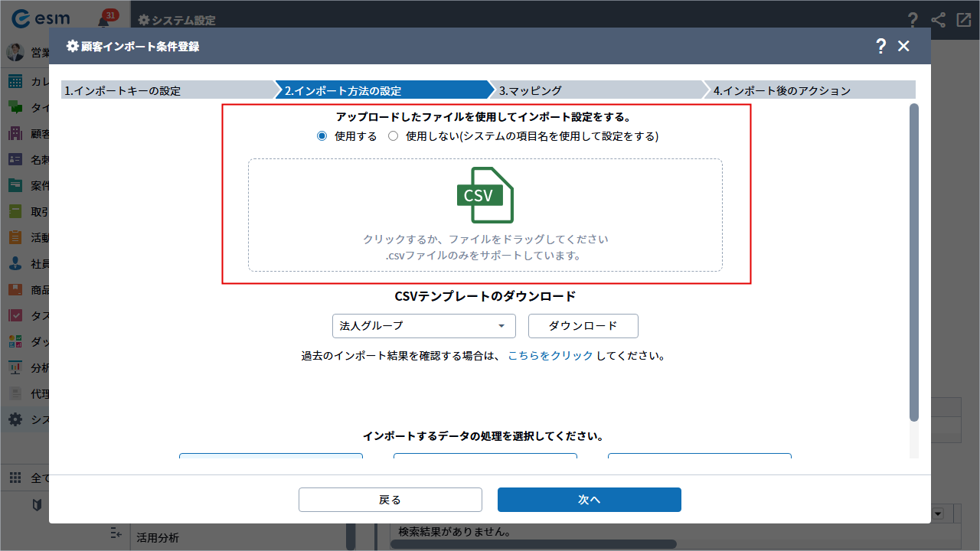Click the dialog's vertical scrollbar
Screen dimensions: 980x551
[x=913, y=260]
